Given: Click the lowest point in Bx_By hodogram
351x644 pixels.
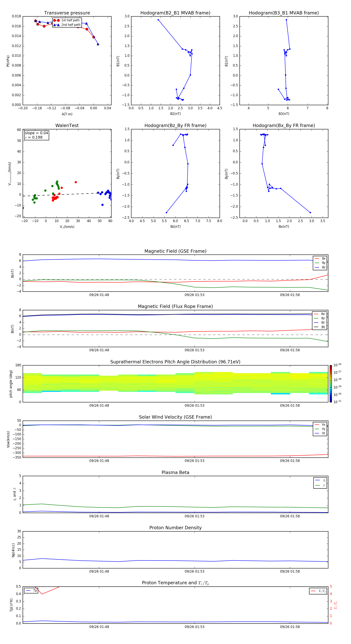Looking at the screenshot, I should pyautogui.click(x=310, y=213).
